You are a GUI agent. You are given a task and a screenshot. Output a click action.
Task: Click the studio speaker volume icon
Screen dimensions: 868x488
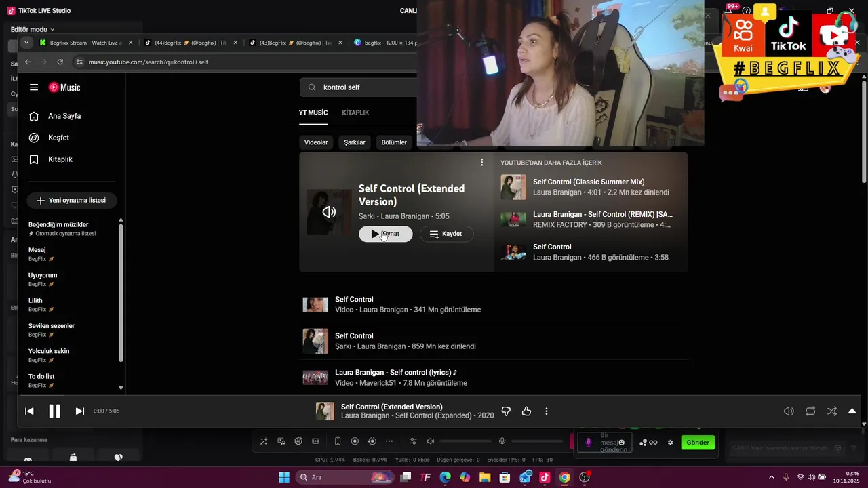coord(430,441)
